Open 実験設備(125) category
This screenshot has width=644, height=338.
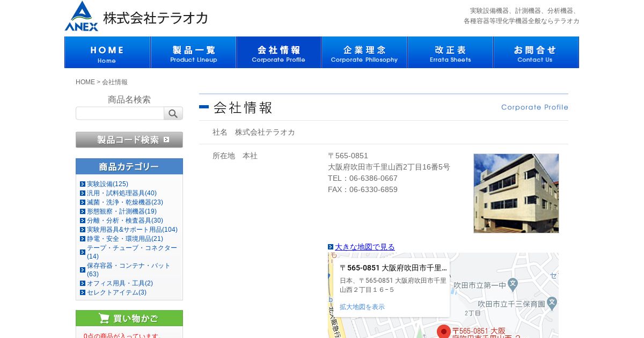(x=107, y=184)
